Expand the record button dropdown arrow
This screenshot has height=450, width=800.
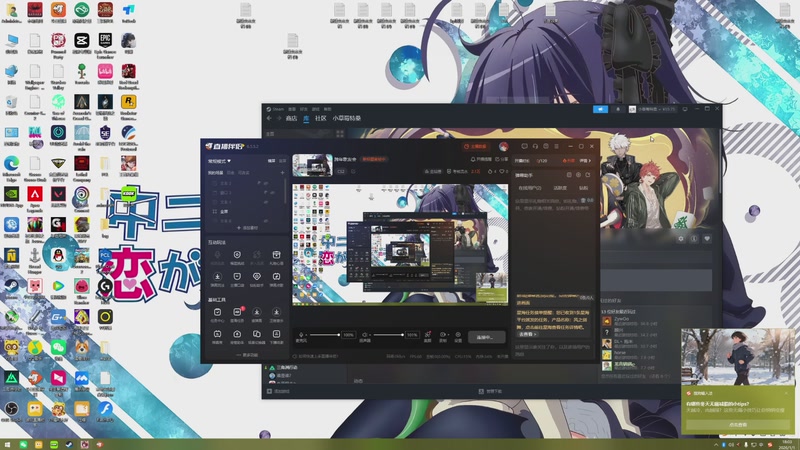pos(448,335)
